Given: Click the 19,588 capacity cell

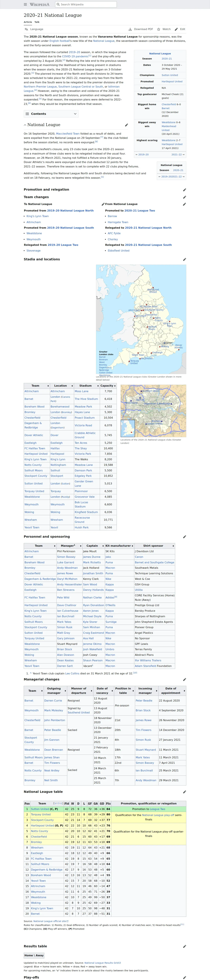Looking at the screenshot, I should [x=108, y=465].
